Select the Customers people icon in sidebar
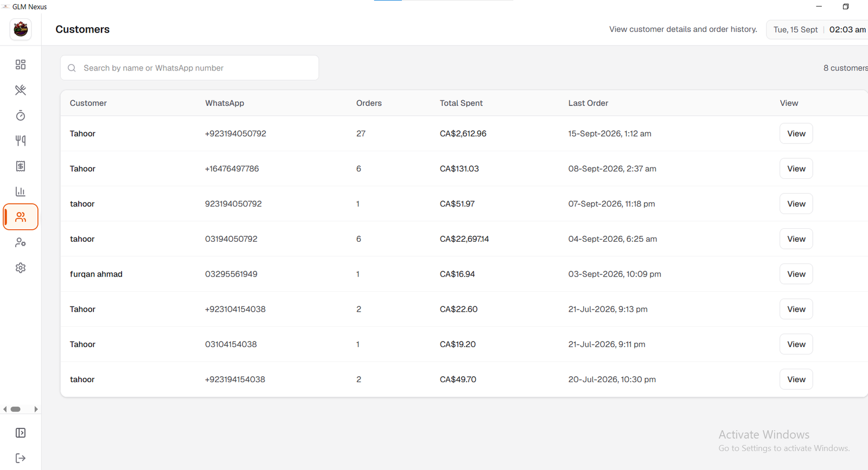The width and height of the screenshot is (868, 470). point(21,217)
